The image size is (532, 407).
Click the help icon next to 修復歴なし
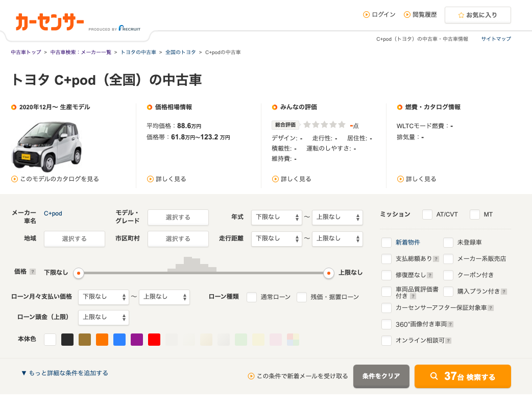click(430, 275)
